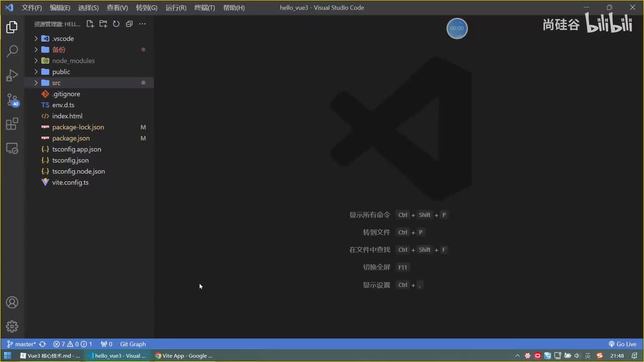This screenshot has width=644, height=362.
Task: Open the index.html file
Action: coord(89,116)
